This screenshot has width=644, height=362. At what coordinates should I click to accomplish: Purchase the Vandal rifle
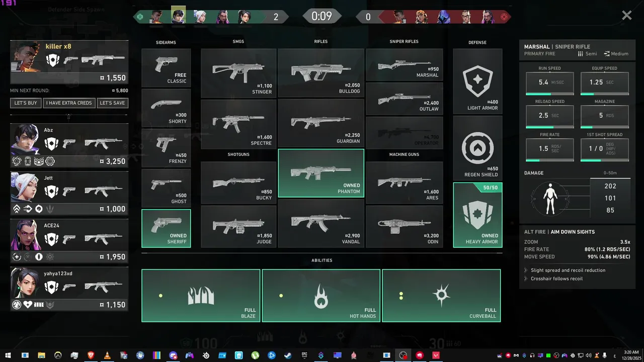point(321,223)
